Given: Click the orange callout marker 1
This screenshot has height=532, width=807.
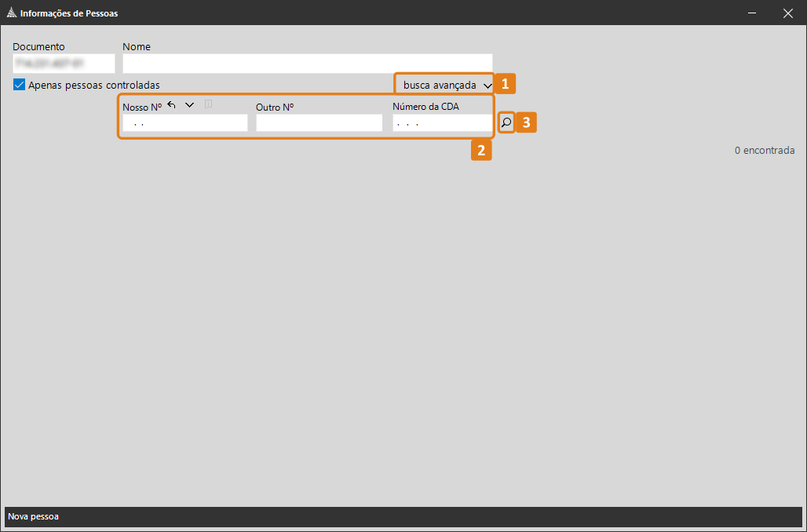Looking at the screenshot, I should 506,83.
